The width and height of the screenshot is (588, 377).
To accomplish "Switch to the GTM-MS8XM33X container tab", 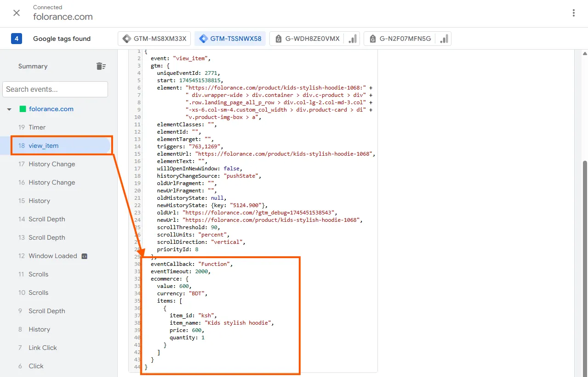I will coord(154,39).
